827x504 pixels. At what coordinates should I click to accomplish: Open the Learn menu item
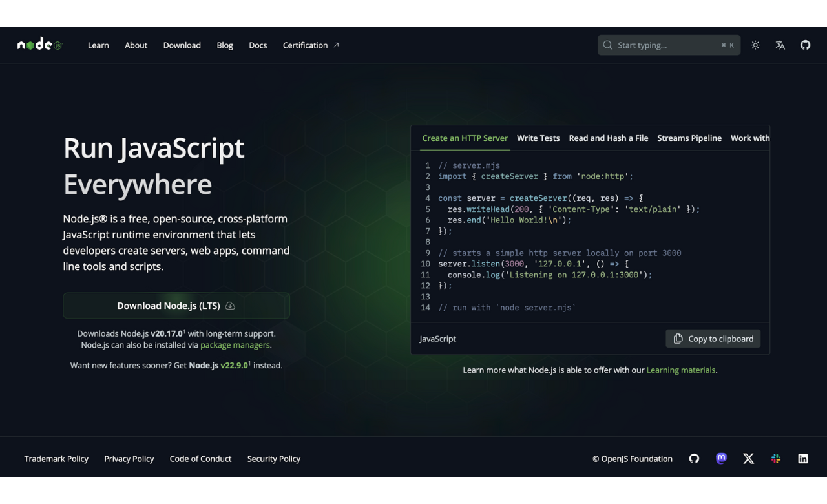[98, 45]
